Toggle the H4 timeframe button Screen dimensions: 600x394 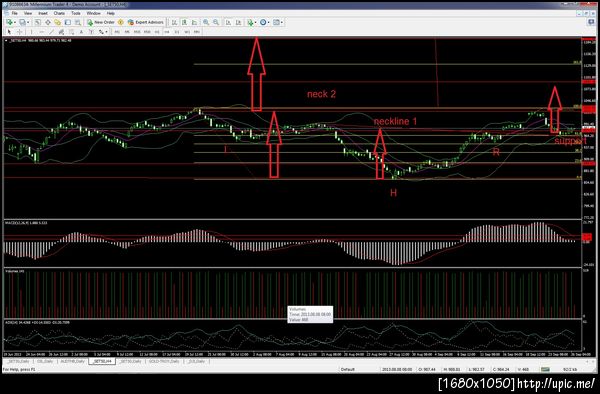pos(167,32)
